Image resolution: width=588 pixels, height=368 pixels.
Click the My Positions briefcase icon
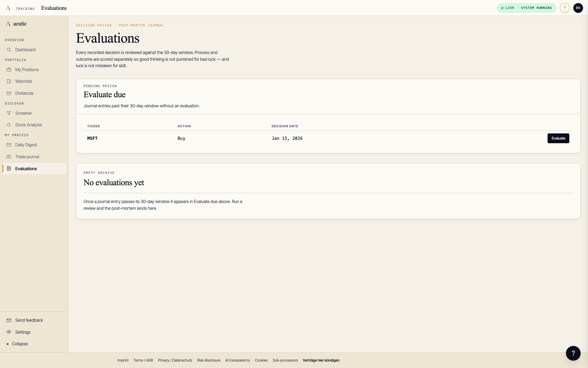click(x=9, y=70)
